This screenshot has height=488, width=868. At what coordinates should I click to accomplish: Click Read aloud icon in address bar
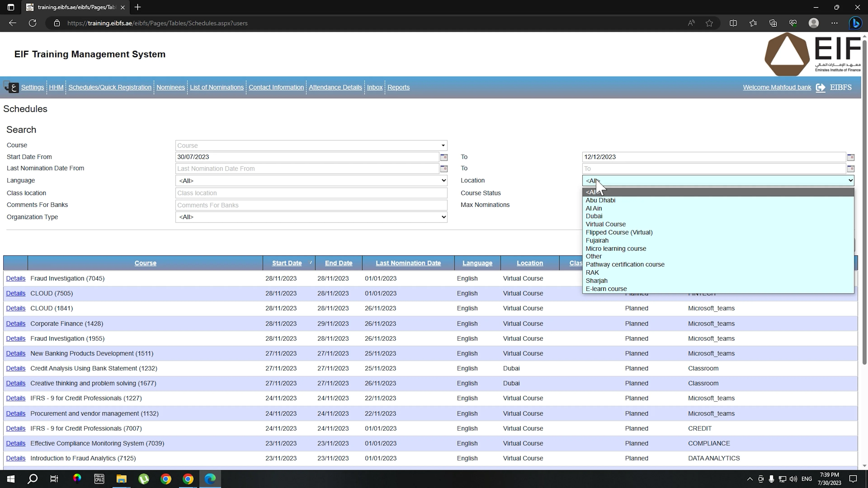coord(691,23)
